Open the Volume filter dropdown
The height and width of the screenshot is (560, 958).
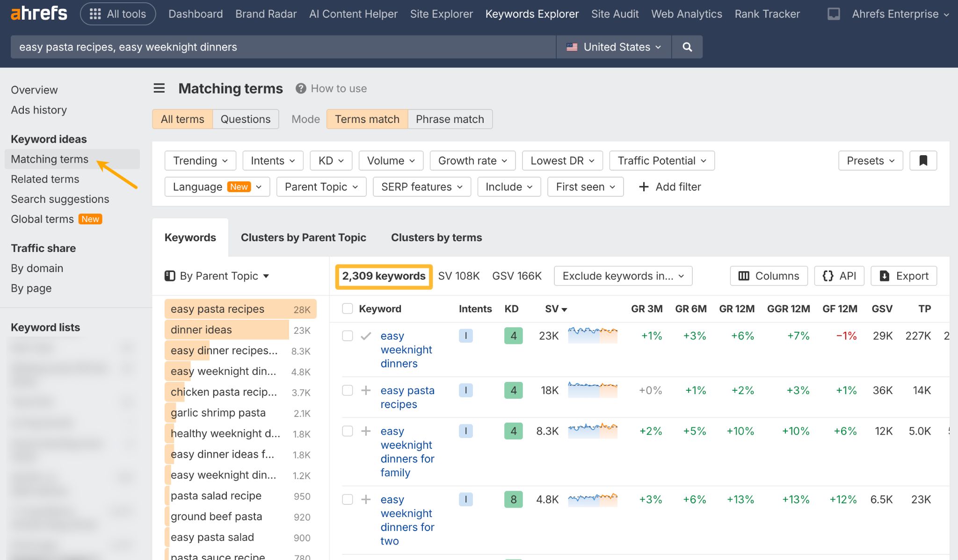coord(390,160)
